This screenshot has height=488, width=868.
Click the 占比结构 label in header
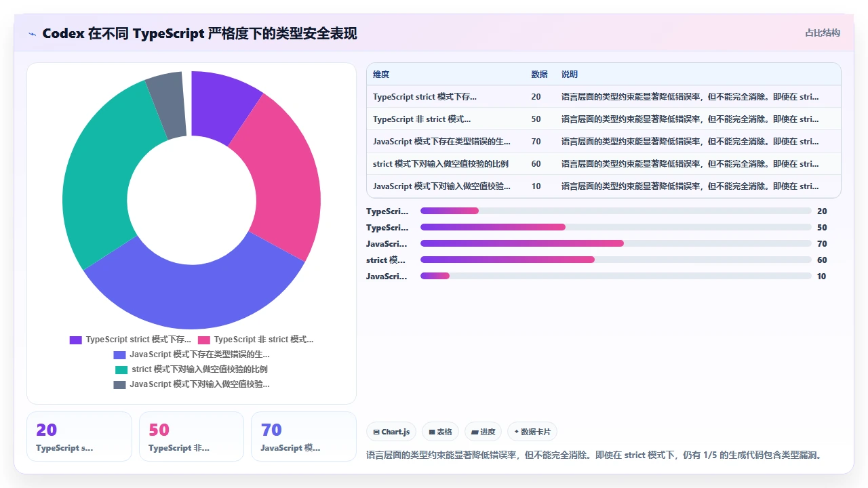coord(823,33)
